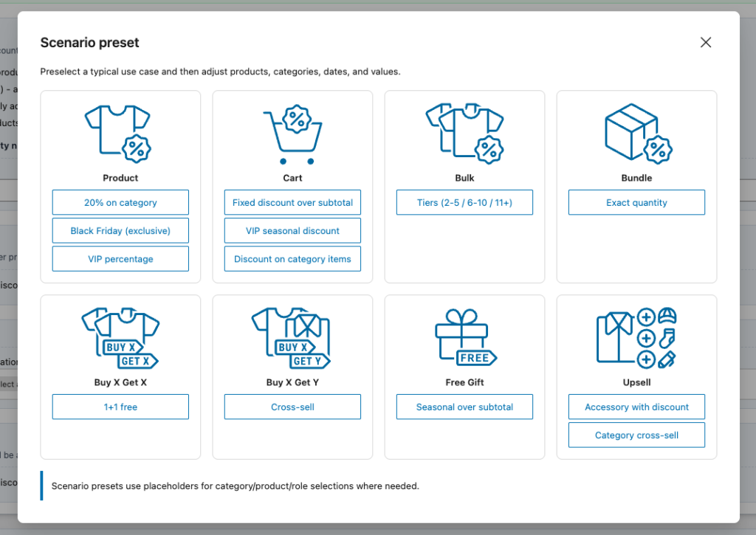Screen dimensions: 756x535
Task: Click the Upsell accessories icon
Action: 636,338
